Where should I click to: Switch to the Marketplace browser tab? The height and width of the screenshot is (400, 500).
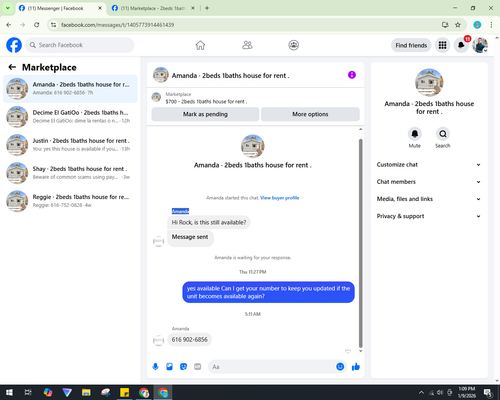click(x=153, y=8)
